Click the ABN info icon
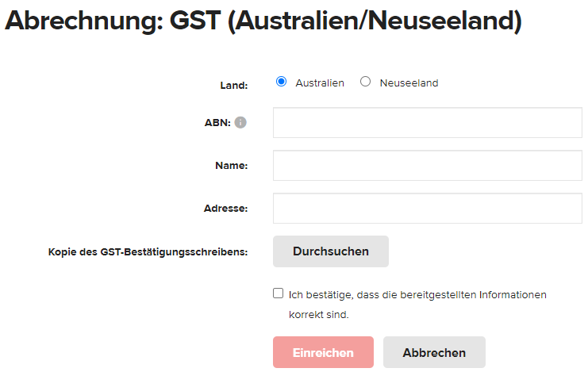 pos(240,122)
